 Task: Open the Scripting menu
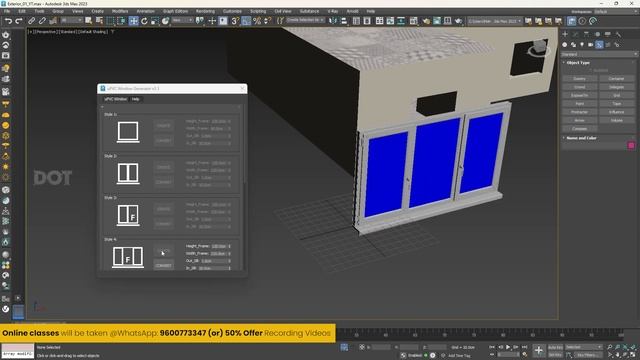(x=258, y=11)
